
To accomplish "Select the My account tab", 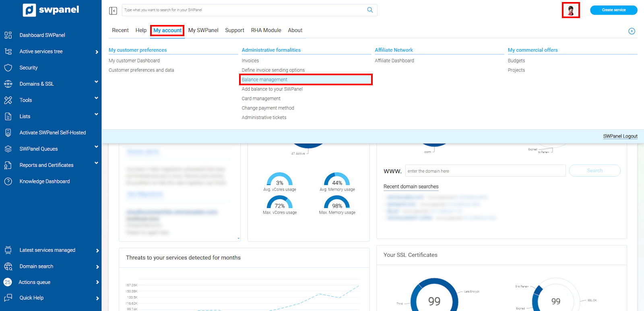I will [x=167, y=31].
